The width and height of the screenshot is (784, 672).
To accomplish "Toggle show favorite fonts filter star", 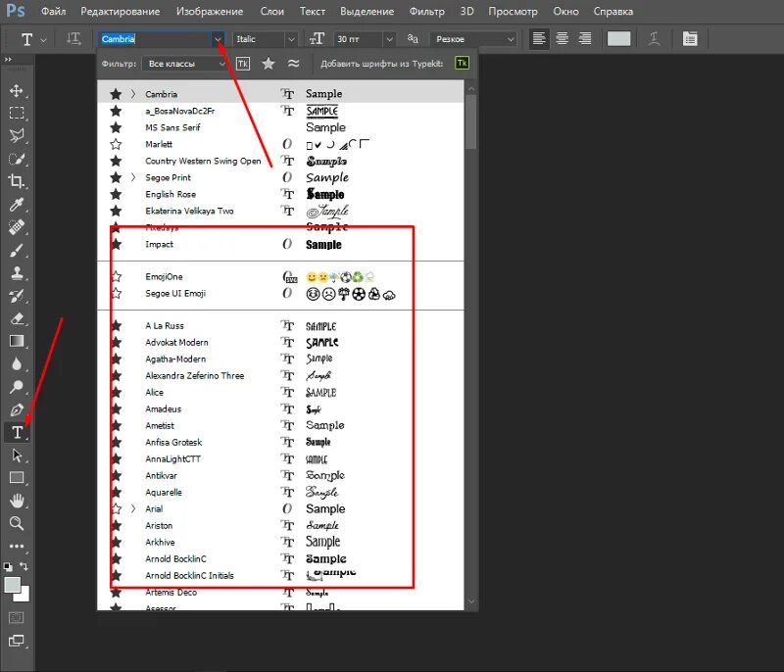I will [x=269, y=64].
